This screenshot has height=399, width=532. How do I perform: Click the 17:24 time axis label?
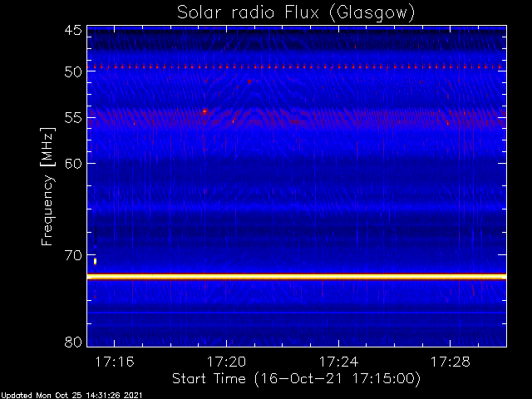click(338, 362)
